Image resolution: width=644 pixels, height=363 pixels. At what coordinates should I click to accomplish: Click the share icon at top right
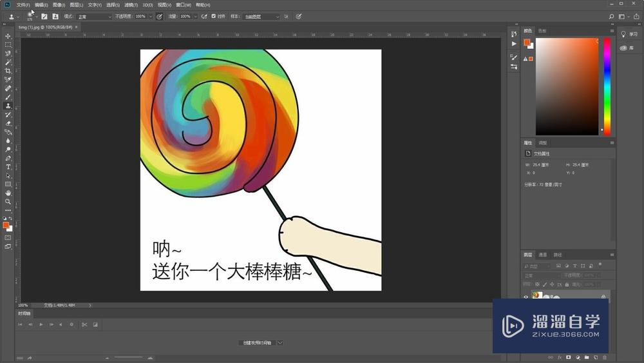636,17
